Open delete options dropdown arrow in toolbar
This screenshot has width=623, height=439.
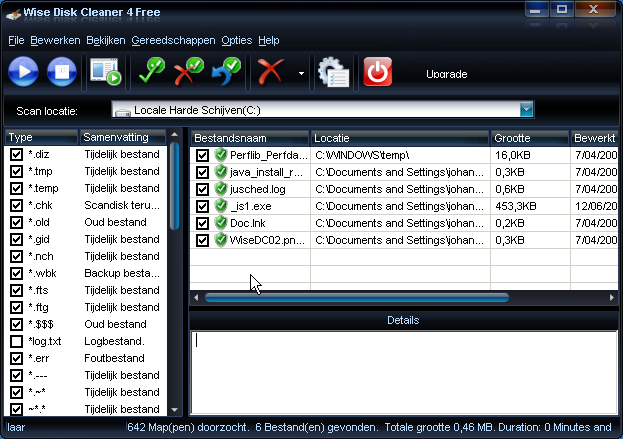[x=301, y=73]
